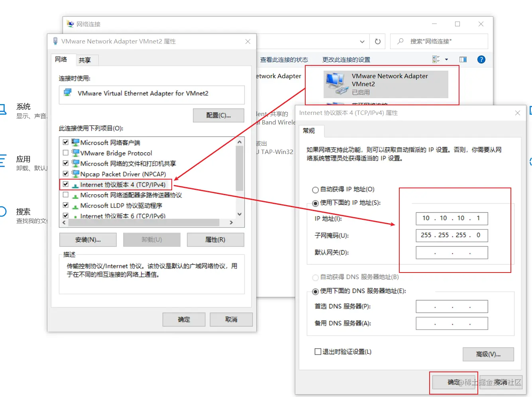Click the VMware Virtual Ethernet Adapter icon

pos(68,93)
